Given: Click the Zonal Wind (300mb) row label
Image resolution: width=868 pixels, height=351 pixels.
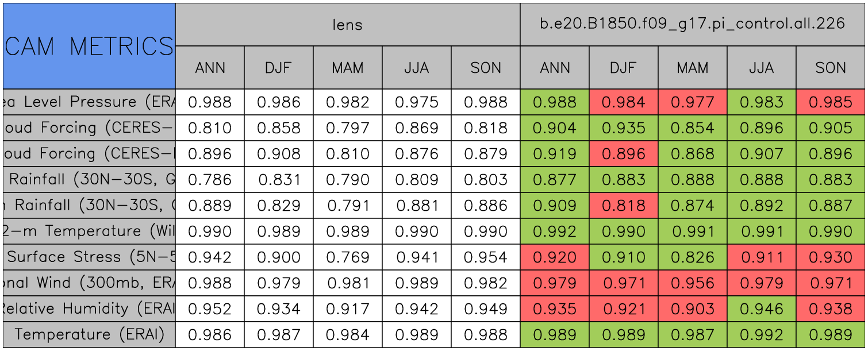Looking at the screenshot, I should [89, 283].
